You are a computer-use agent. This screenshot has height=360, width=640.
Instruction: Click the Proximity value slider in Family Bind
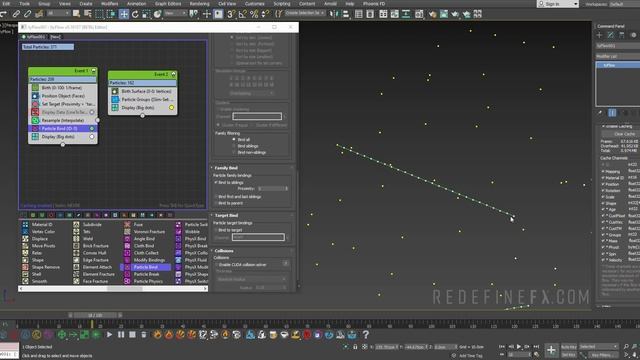click(x=272, y=189)
